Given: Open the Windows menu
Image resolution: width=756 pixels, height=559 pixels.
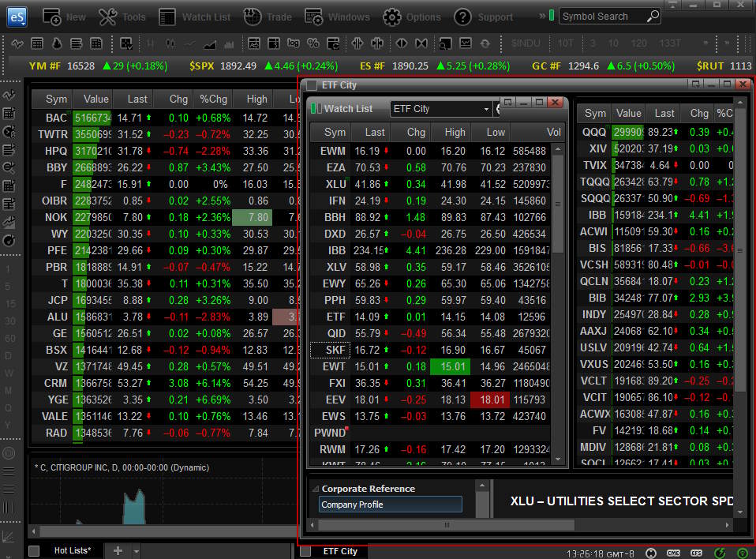Looking at the screenshot, I should pos(341,16).
